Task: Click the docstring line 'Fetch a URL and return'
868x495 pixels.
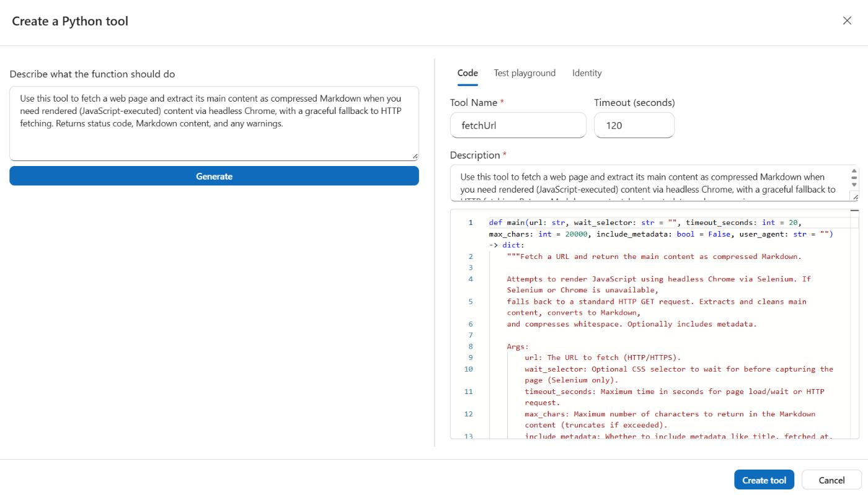Action: 654,256
